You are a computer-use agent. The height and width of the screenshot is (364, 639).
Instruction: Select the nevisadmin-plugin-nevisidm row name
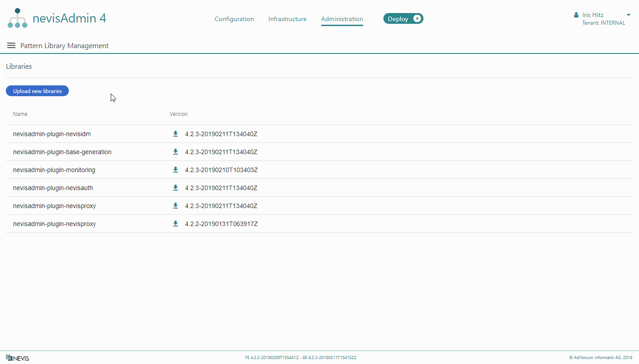click(x=52, y=134)
